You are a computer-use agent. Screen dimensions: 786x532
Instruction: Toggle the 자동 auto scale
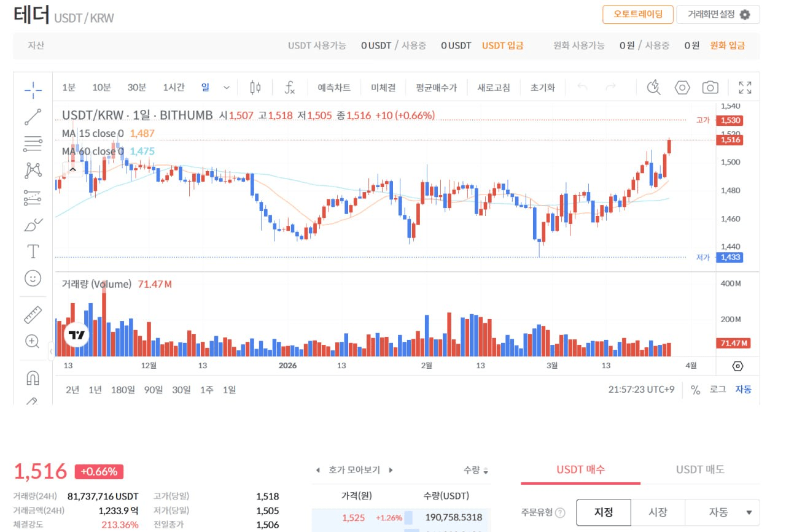tap(743, 390)
